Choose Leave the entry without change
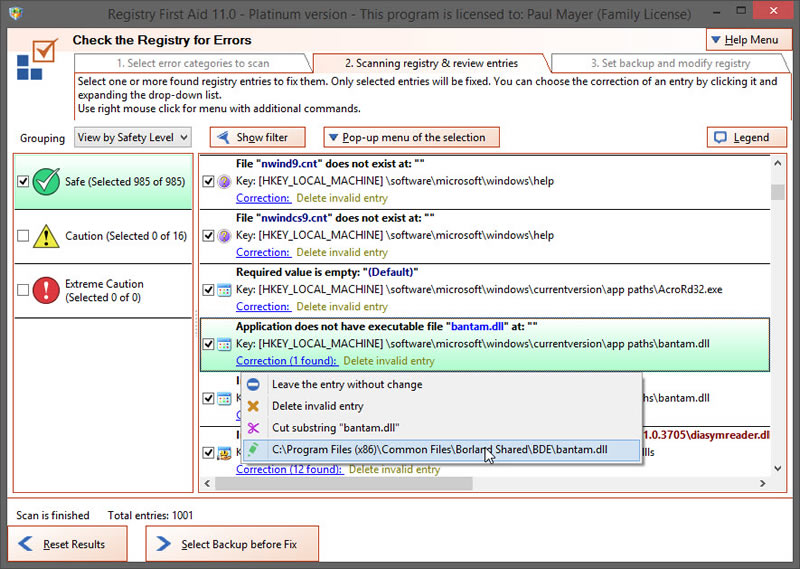The height and width of the screenshot is (569, 800). point(441,384)
